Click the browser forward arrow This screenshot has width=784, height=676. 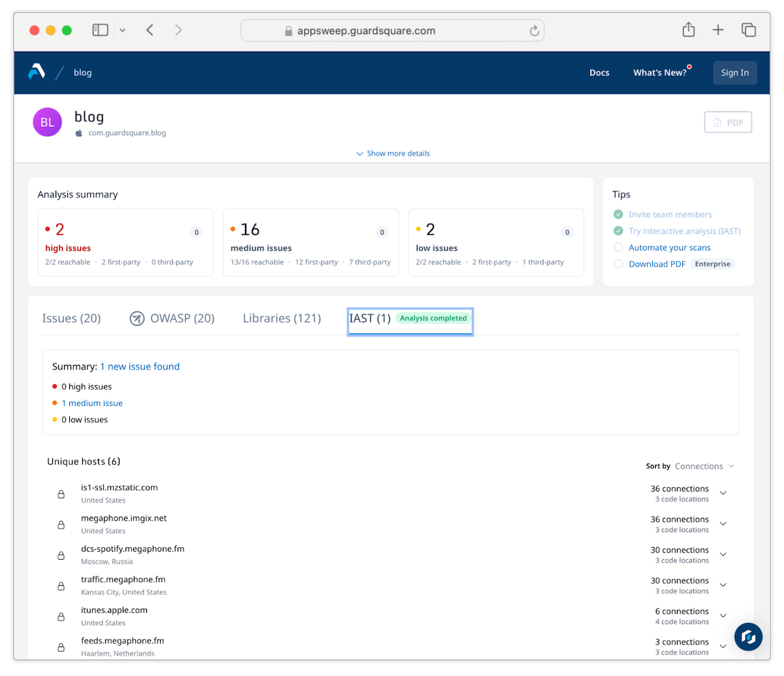tap(178, 30)
